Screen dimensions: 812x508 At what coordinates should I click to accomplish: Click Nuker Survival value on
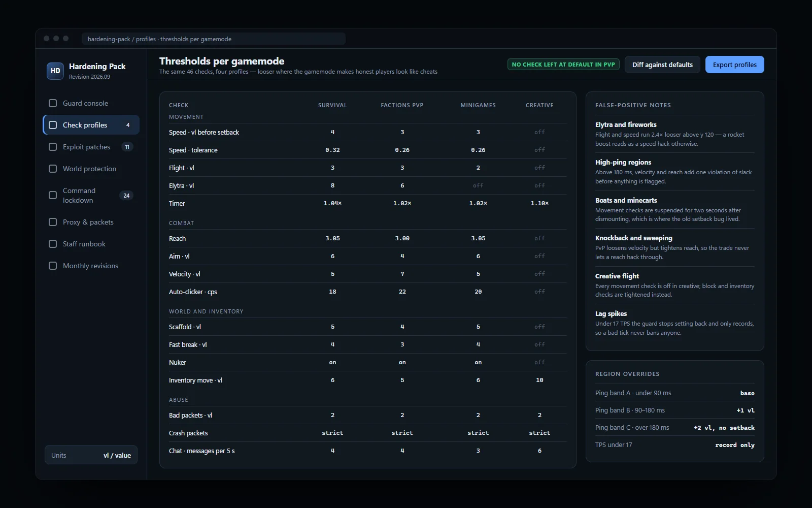332,362
